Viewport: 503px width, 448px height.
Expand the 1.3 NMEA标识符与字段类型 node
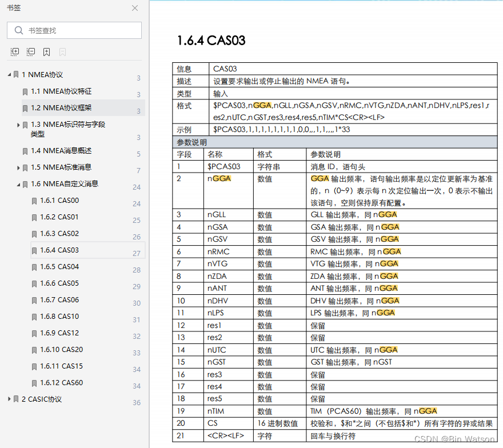coord(18,125)
